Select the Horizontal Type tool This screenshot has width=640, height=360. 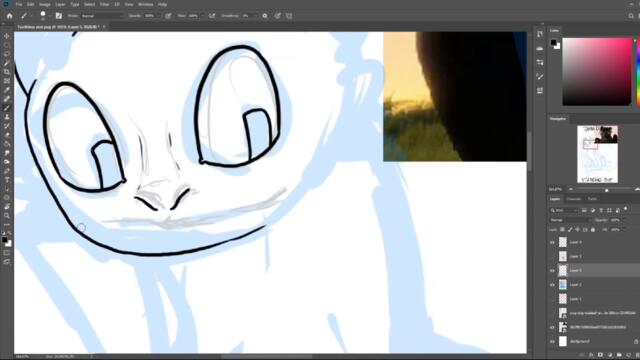[x=7, y=180]
